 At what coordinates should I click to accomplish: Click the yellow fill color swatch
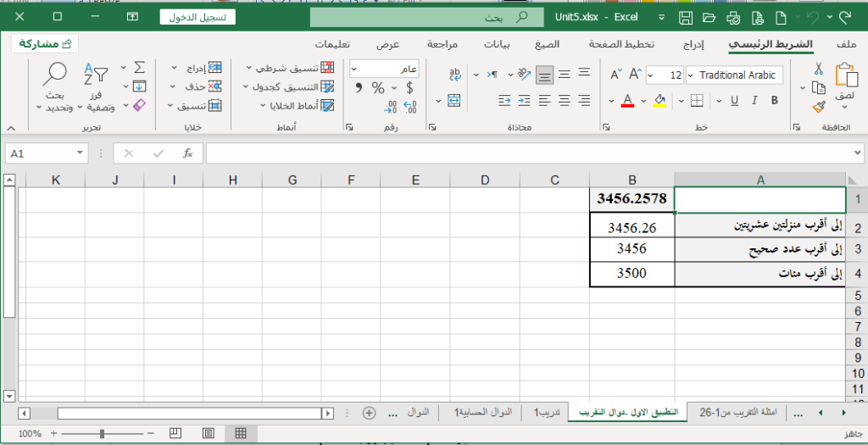pos(659,101)
